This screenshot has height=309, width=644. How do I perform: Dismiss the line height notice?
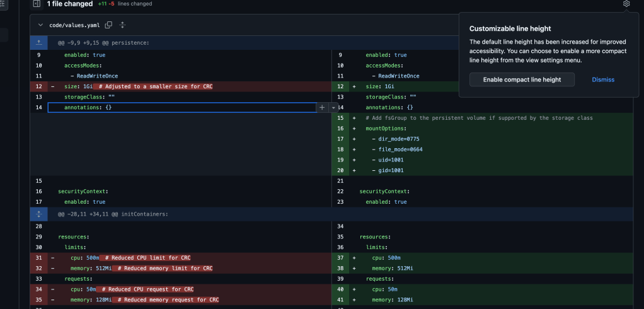(x=603, y=79)
